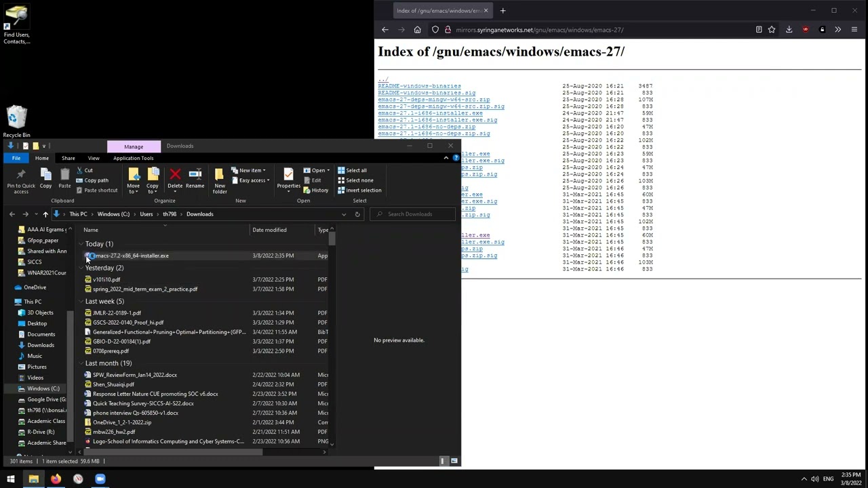Image resolution: width=868 pixels, height=488 pixels.
Task: Select Documents in the navigation pane
Action: (x=41, y=334)
